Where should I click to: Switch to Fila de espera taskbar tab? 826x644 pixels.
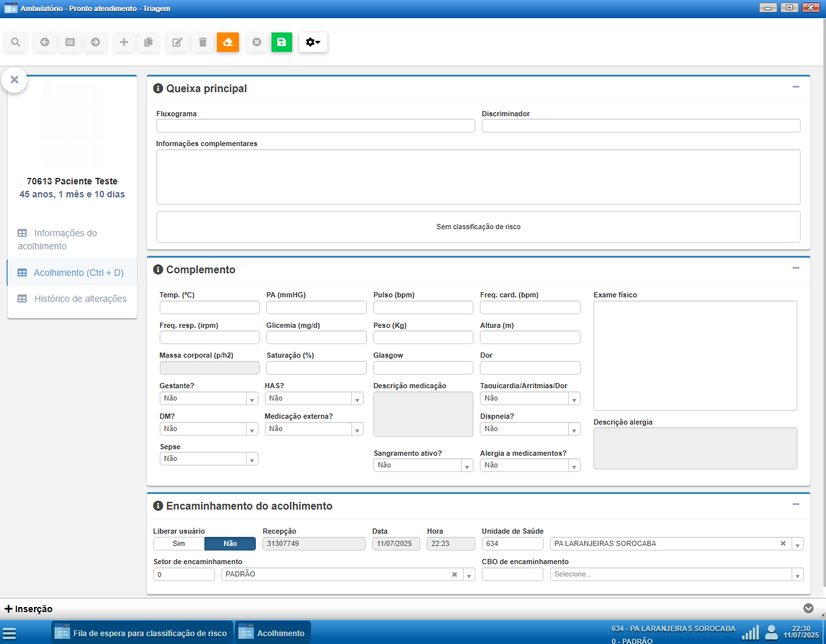142,633
